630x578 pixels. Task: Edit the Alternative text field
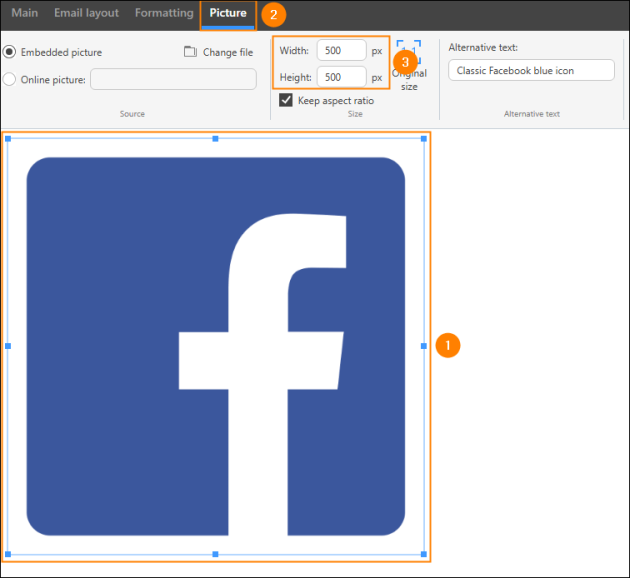tap(531, 70)
